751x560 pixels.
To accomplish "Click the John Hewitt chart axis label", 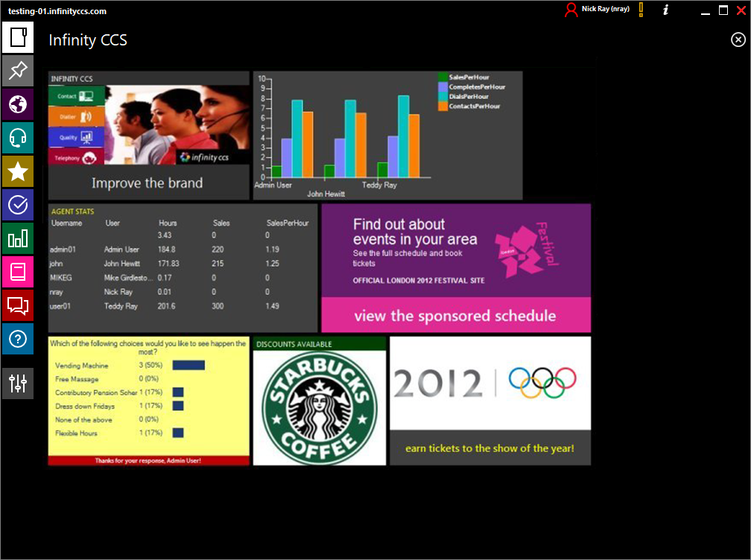I will click(326, 194).
